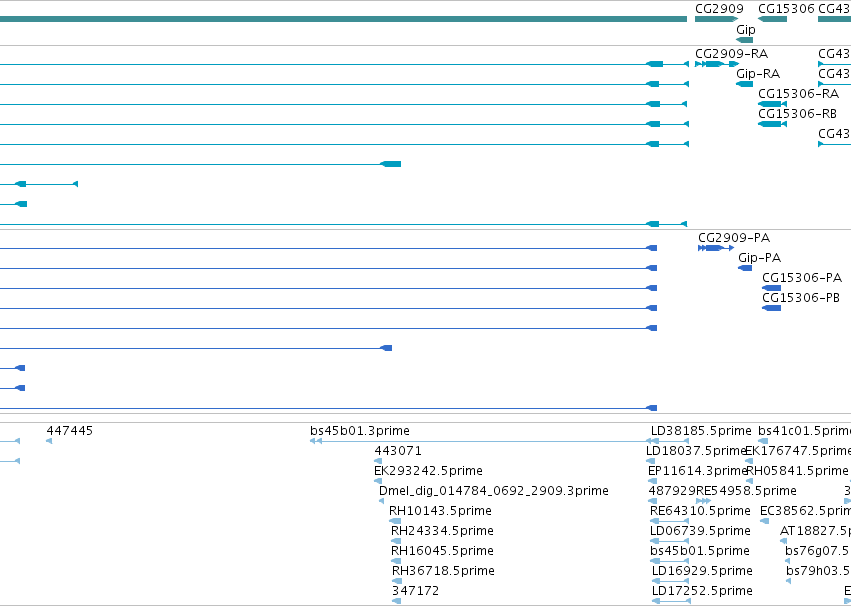851x606 pixels.
Task: Click the CG2909 gene label
Action: tap(719, 9)
